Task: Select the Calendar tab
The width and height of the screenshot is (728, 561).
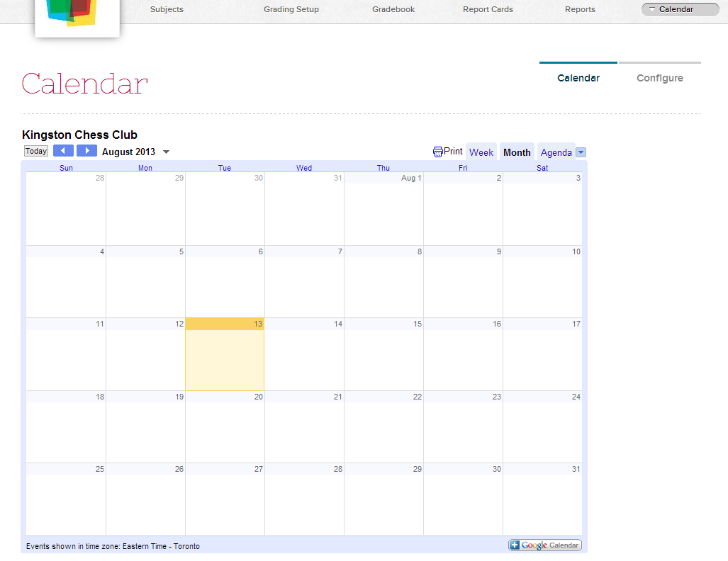Action: coord(577,78)
